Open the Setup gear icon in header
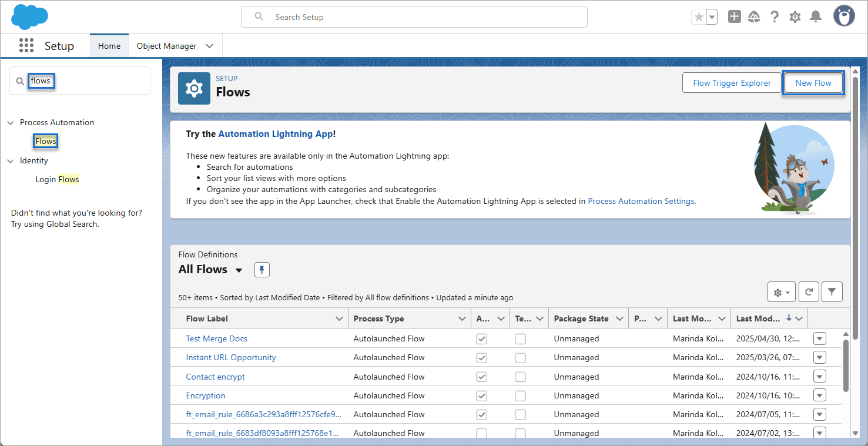Viewport: 868px width, 446px height. 795,17
